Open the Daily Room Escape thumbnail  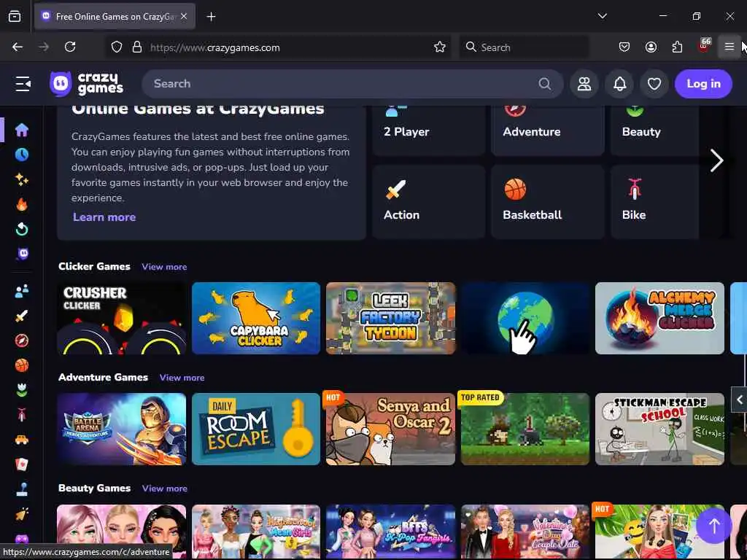(x=256, y=429)
